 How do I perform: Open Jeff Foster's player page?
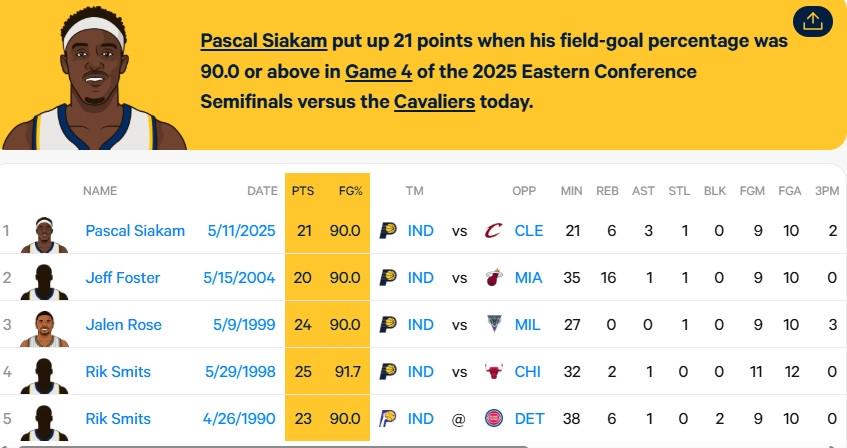tap(123, 278)
